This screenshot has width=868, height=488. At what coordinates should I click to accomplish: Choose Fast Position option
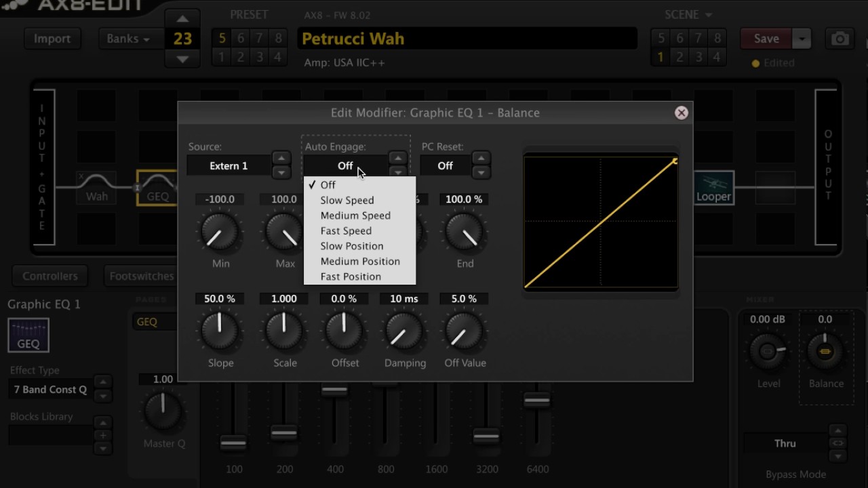359,277
